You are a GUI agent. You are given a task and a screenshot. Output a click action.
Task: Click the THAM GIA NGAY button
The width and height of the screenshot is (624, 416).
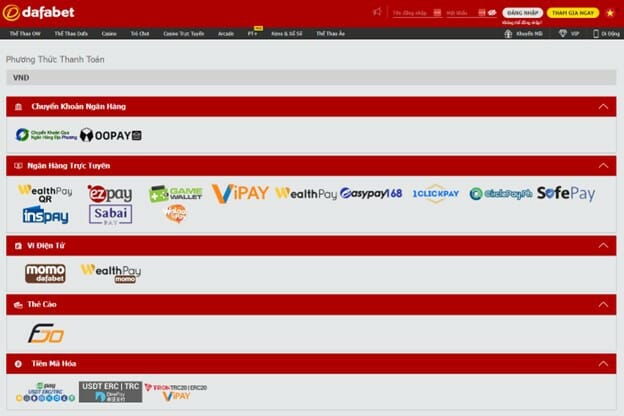click(x=573, y=13)
